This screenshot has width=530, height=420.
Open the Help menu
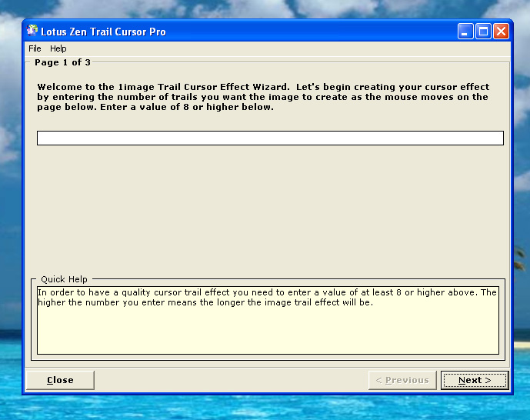(58, 48)
